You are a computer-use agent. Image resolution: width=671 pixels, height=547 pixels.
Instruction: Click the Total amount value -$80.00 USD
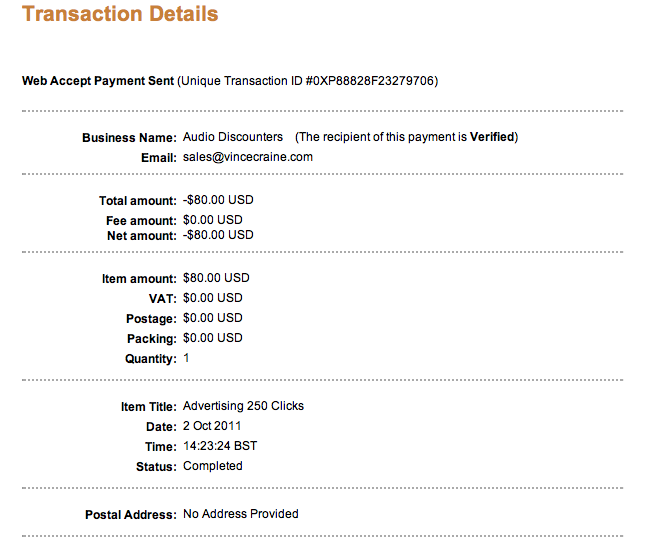218,200
